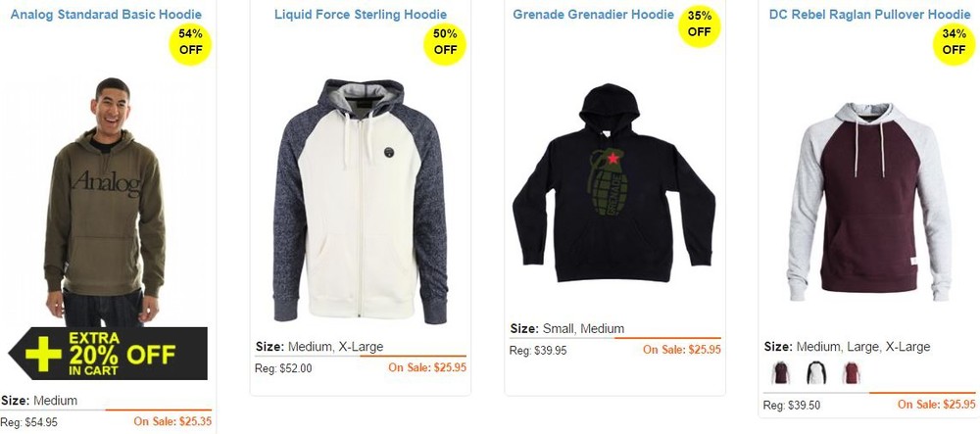Open Analog Standarad Basic Hoodie title link
This screenshot has height=434, width=980.
coord(106,15)
